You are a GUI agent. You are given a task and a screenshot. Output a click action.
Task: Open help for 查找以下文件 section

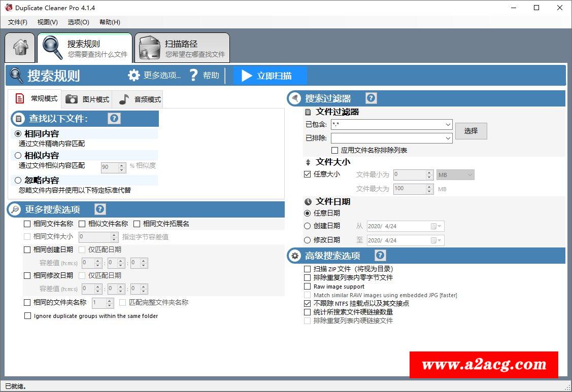tap(114, 118)
